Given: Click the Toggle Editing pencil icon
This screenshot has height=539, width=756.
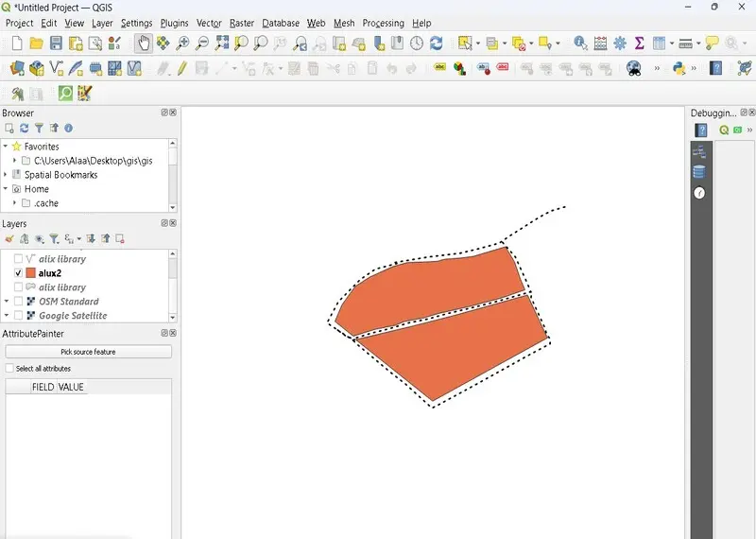Looking at the screenshot, I should click(181, 68).
